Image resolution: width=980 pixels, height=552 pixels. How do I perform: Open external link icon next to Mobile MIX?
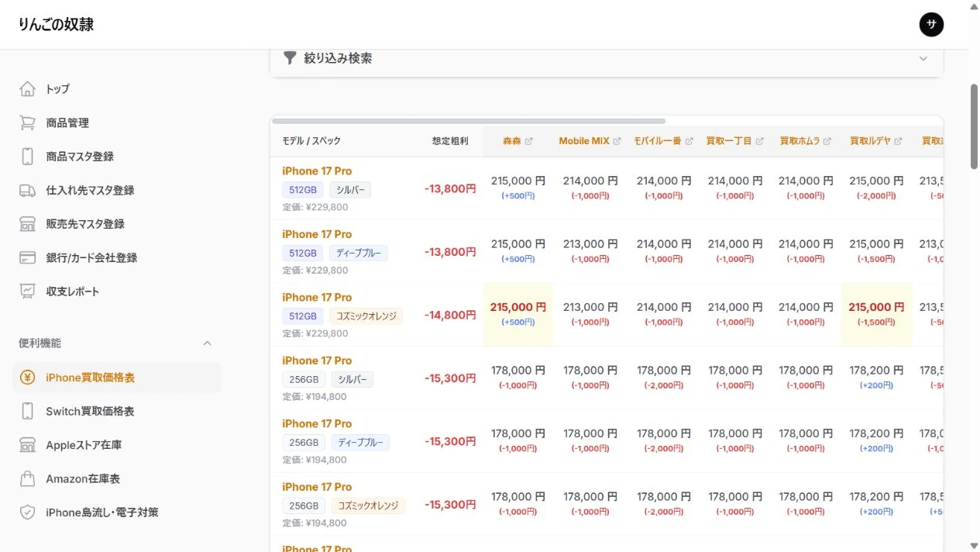(x=617, y=141)
